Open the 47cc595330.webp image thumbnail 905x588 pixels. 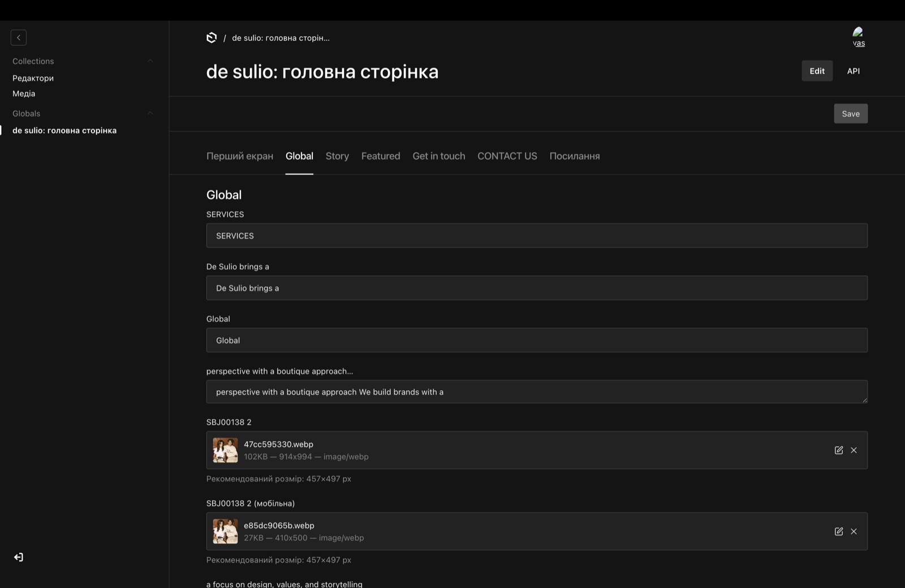point(225,450)
